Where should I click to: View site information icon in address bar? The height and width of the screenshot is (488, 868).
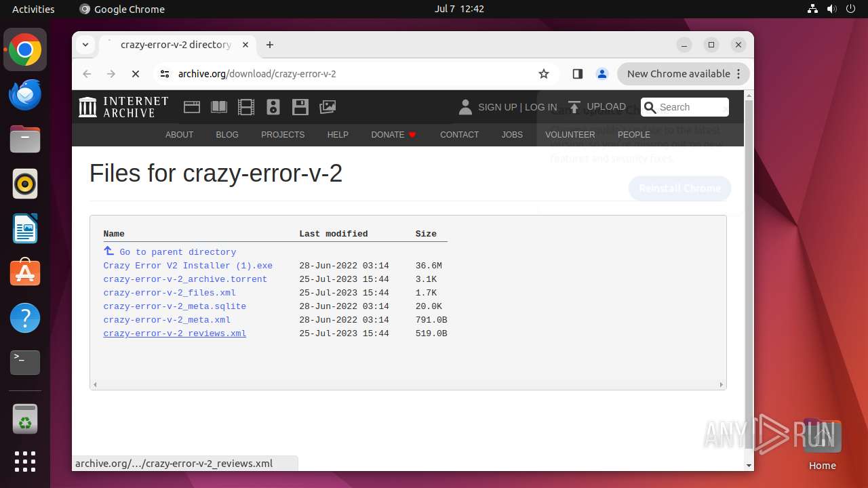pyautogui.click(x=165, y=74)
